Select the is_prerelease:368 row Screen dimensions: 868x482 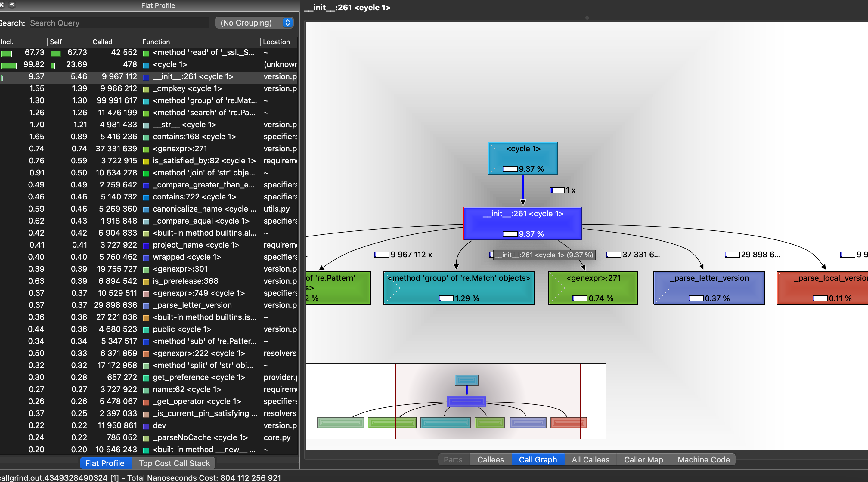(x=149, y=281)
